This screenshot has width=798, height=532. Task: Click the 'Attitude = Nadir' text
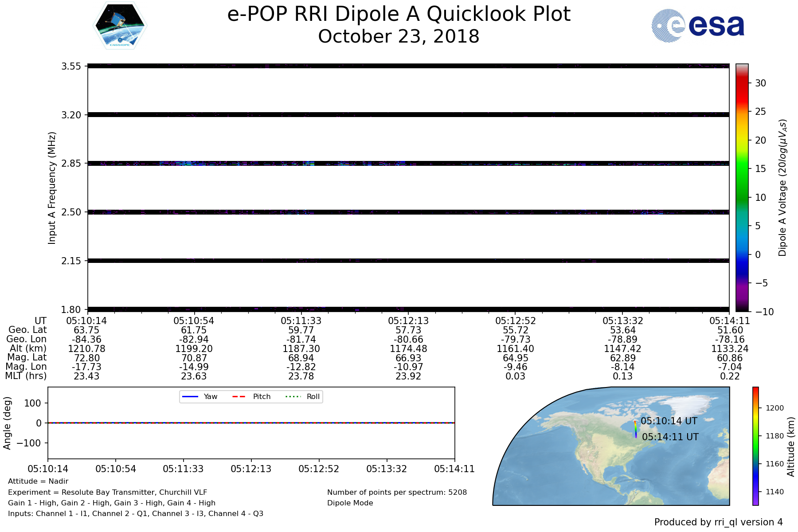click(38, 481)
